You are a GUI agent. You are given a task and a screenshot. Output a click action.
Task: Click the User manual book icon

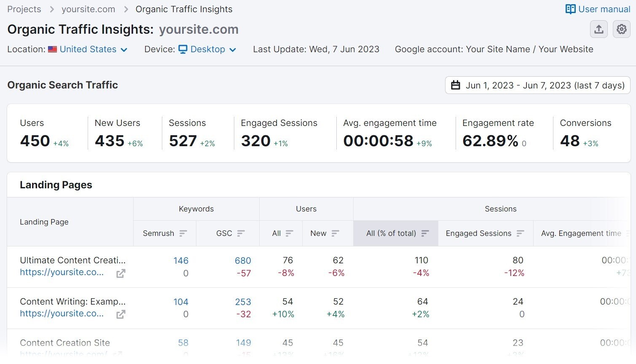(x=570, y=9)
